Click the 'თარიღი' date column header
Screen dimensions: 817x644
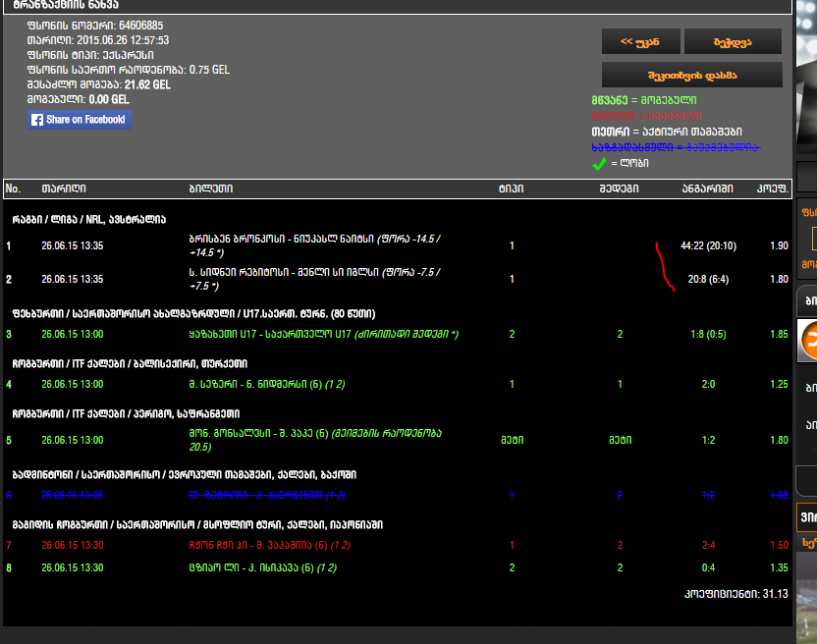(x=63, y=188)
